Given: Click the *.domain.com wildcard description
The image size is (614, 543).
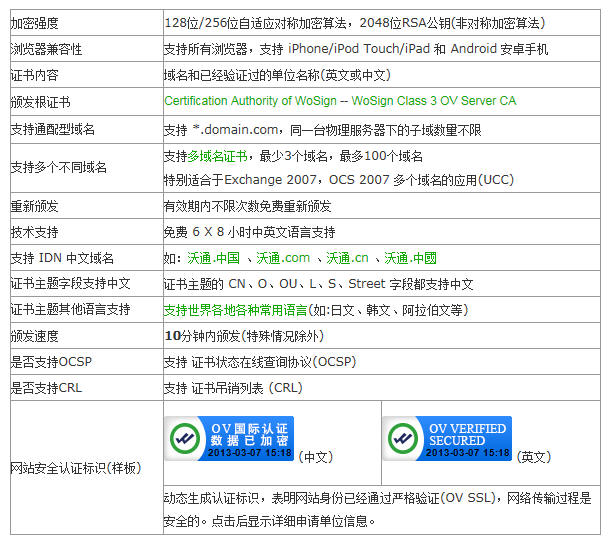Looking at the screenshot, I should [x=323, y=130].
